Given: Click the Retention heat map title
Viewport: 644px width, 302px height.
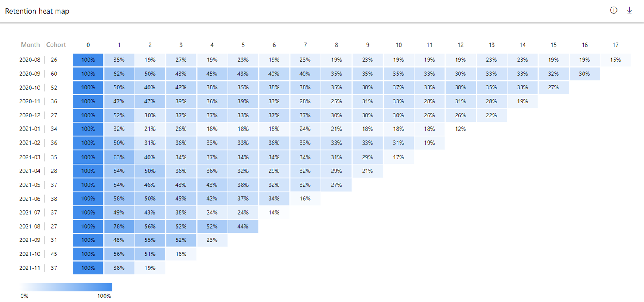Looking at the screenshot, I should [37, 11].
